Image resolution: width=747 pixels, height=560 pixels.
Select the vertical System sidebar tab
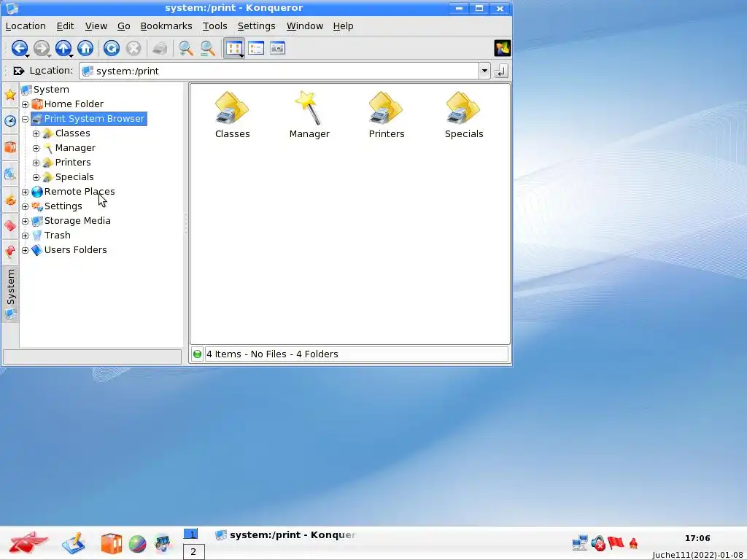pyautogui.click(x=10, y=295)
